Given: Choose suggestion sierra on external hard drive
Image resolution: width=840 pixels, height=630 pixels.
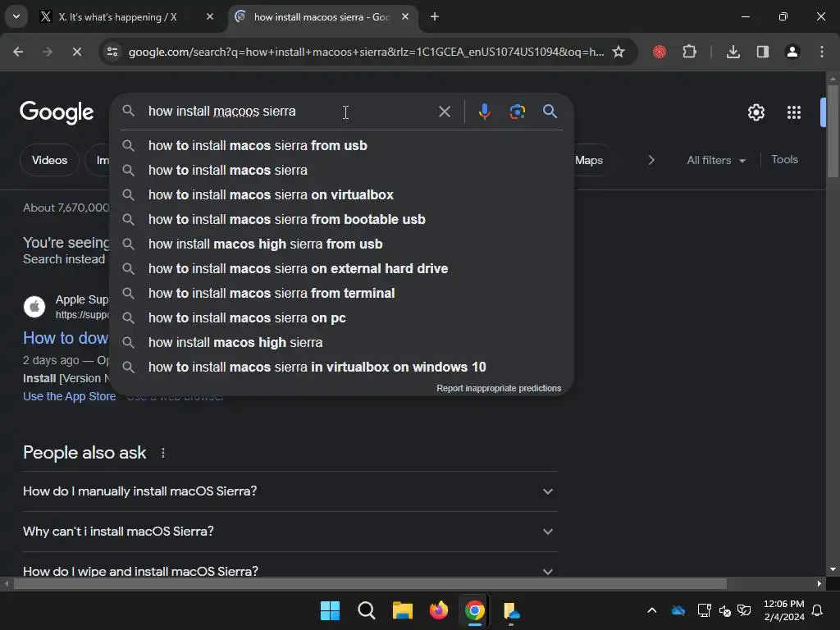Looking at the screenshot, I should [x=341, y=269].
